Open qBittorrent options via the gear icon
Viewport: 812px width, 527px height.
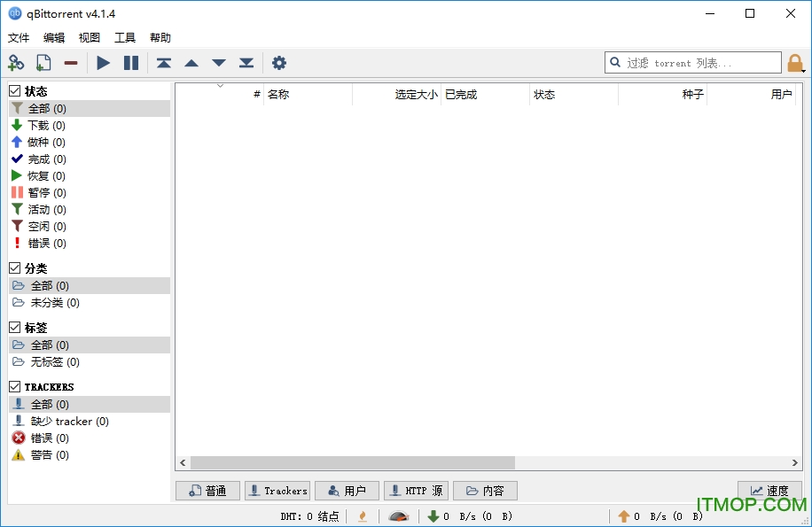(x=279, y=63)
